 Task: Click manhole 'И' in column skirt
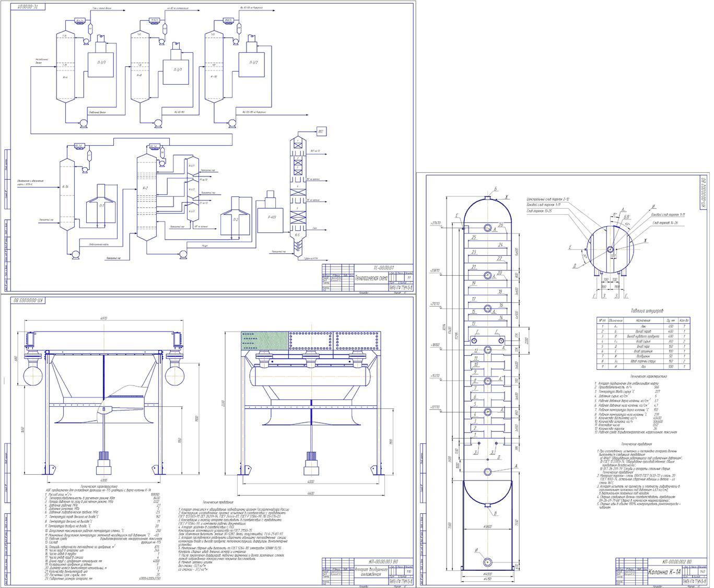click(487, 562)
